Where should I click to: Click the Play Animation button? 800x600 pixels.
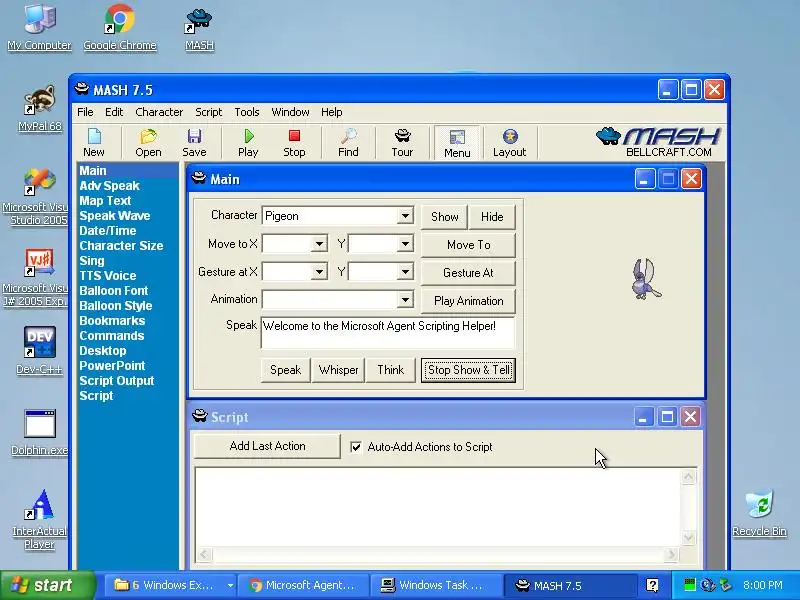pyautogui.click(x=468, y=301)
